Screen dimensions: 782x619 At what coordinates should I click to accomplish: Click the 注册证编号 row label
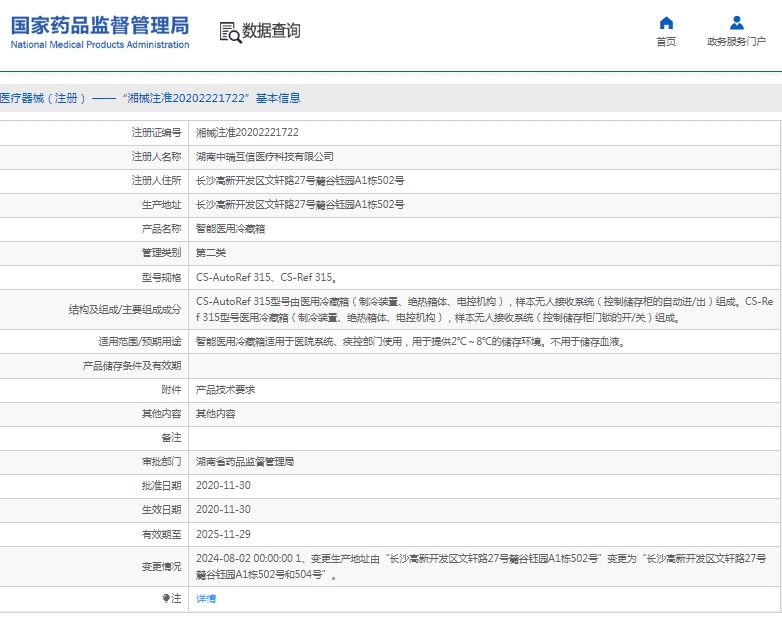tap(156, 133)
